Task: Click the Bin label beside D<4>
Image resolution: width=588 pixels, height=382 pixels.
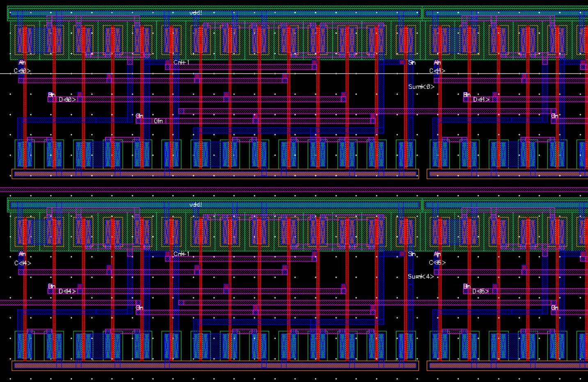Action: click(x=52, y=286)
